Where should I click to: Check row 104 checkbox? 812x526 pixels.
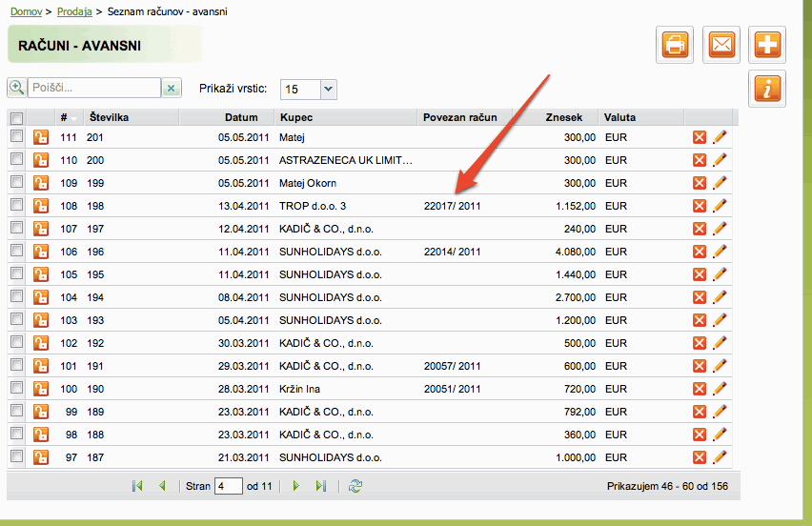[16, 296]
